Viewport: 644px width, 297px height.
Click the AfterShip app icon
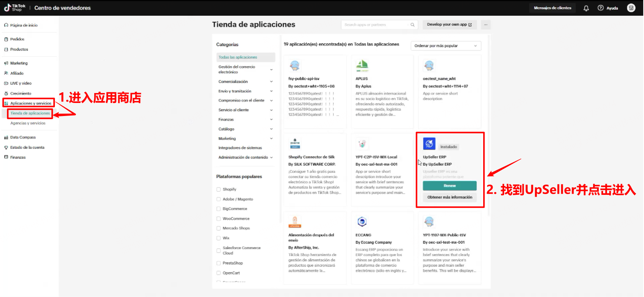click(x=295, y=222)
